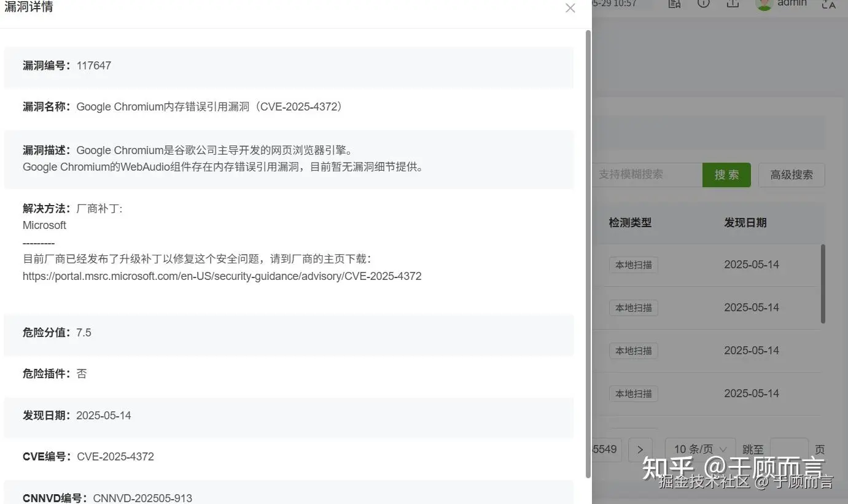Screen dimensions: 848x504
Task: Select the CVE编号 value CVE-2025-4372
Action: coord(115,457)
